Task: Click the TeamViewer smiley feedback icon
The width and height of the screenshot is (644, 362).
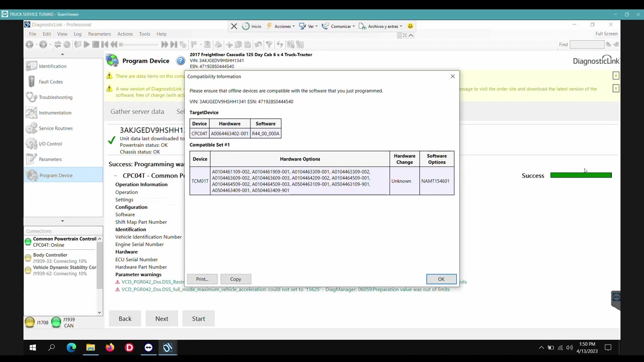Action: click(410, 26)
